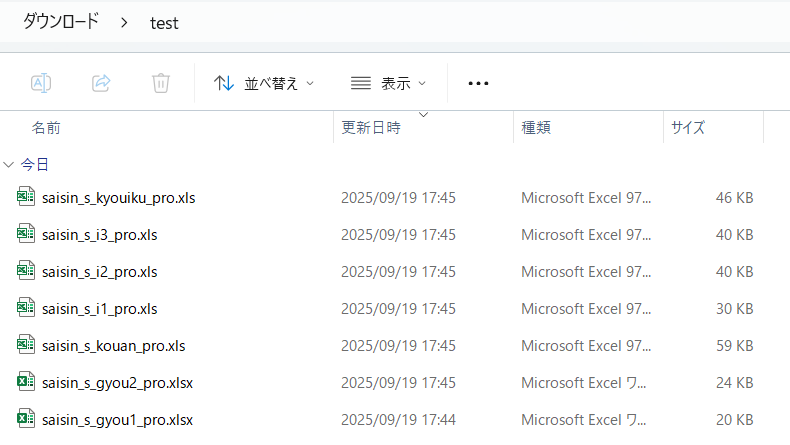Click the Delete trash can icon
This screenshot has height=445, width=790.
click(161, 83)
